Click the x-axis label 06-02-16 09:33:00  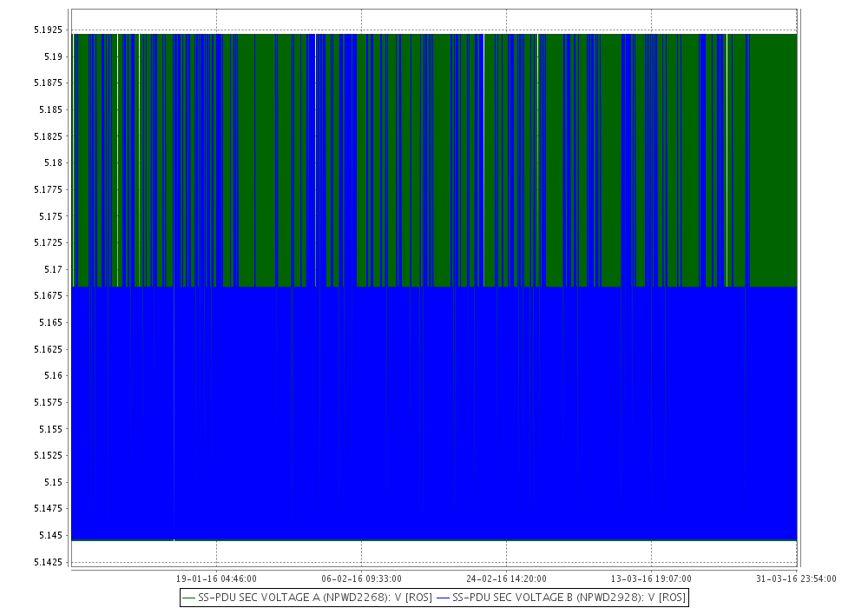(x=361, y=578)
